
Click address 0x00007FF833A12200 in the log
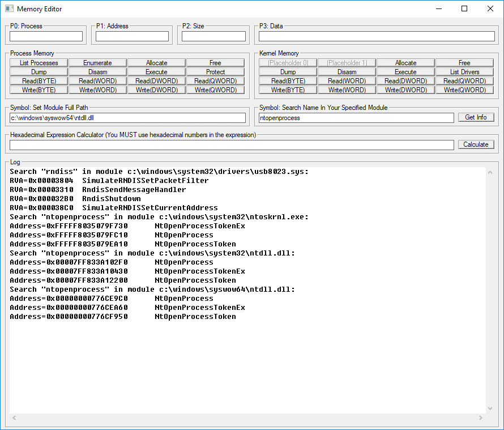pos(87,280)
